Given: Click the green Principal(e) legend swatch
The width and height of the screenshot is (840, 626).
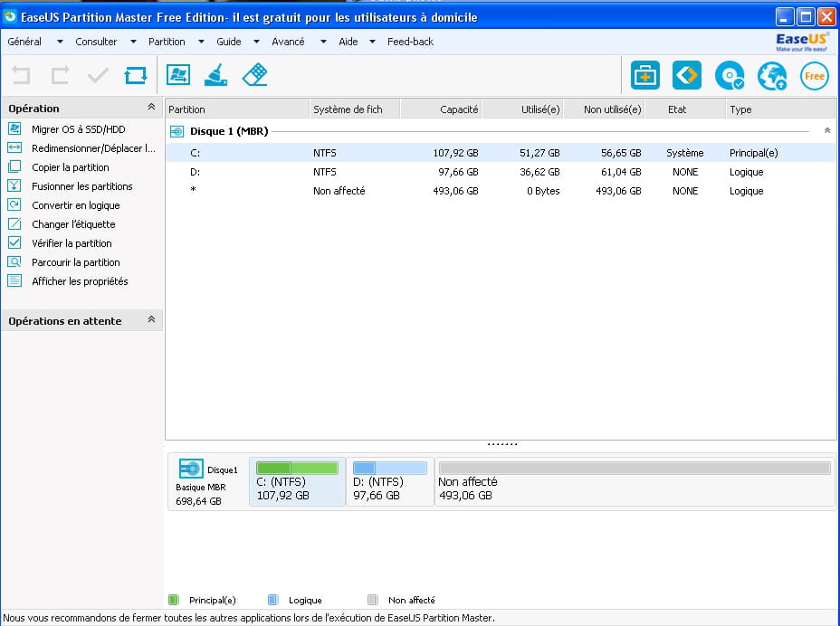Looking at the screenshot, I should click(173, 600).
